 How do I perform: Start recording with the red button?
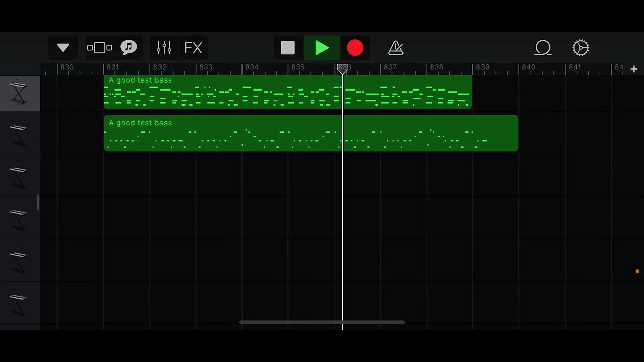[355, 48]
